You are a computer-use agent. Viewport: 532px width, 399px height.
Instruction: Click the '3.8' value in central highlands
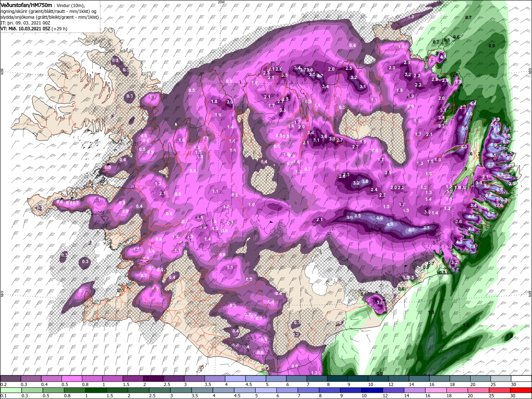point(365,181)
